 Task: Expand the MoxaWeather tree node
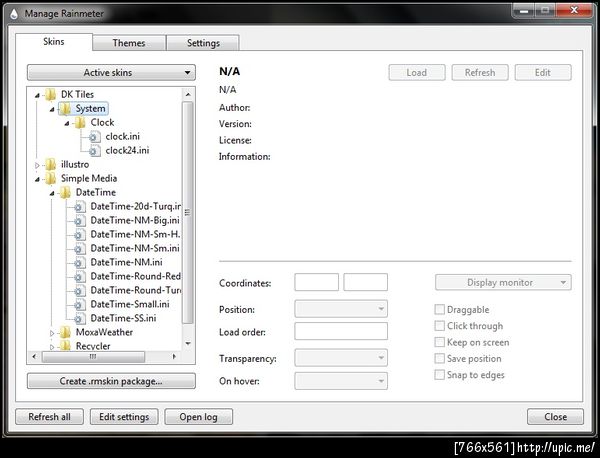point(52,333)
